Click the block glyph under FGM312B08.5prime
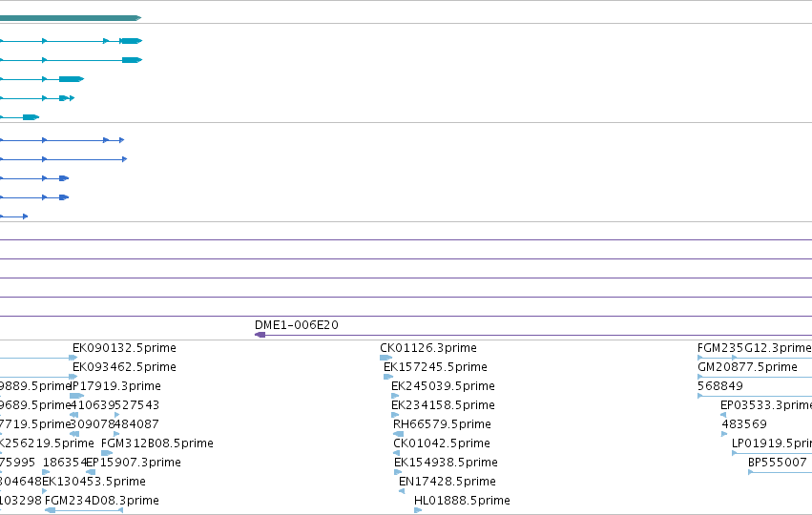This screenshot has height=515, width=812. pyautogui.click(x=107, y=453)
